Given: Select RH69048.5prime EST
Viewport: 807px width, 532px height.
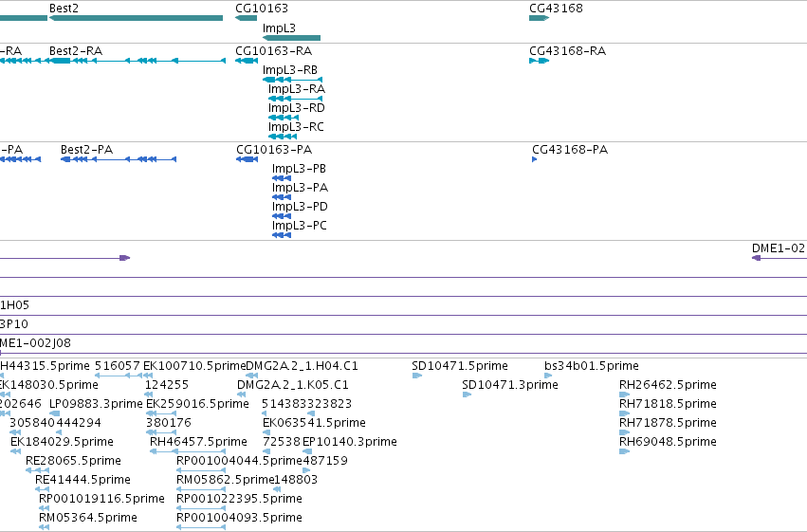Looking at the screenshot, I should [624, 451].
